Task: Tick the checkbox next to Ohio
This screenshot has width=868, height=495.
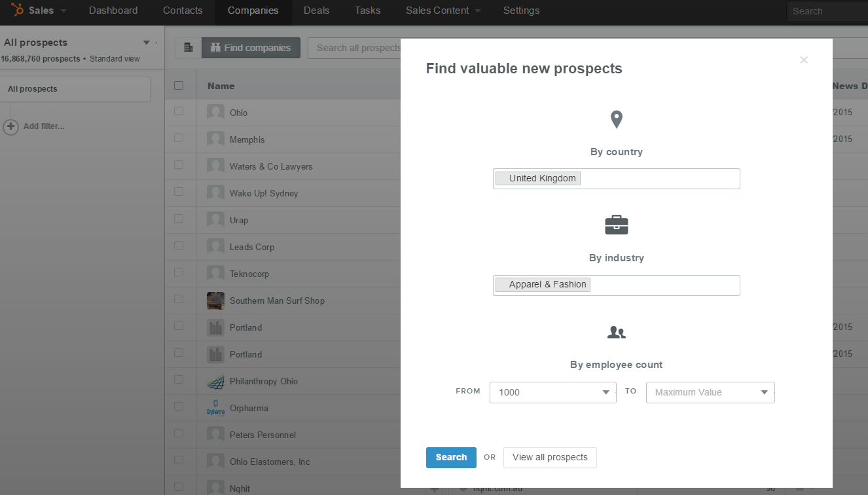Action: [x=179, y=112]
